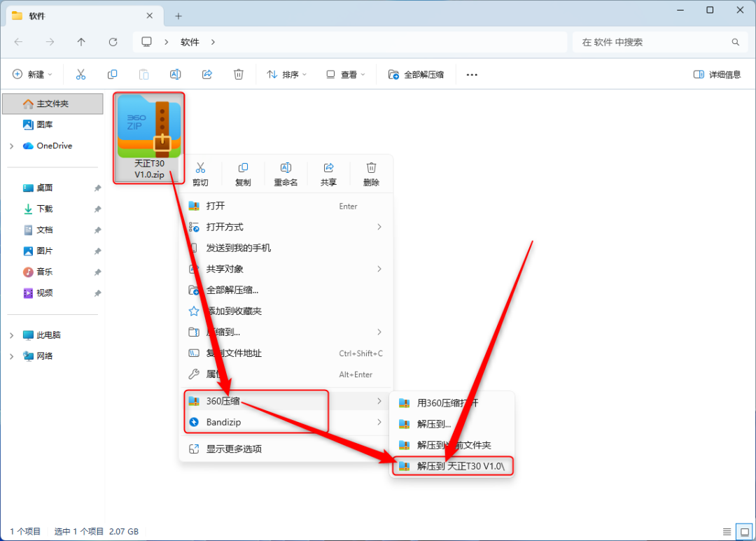
Task: Click the Share icon in the toolbar
Action: [x=206, y=74]
